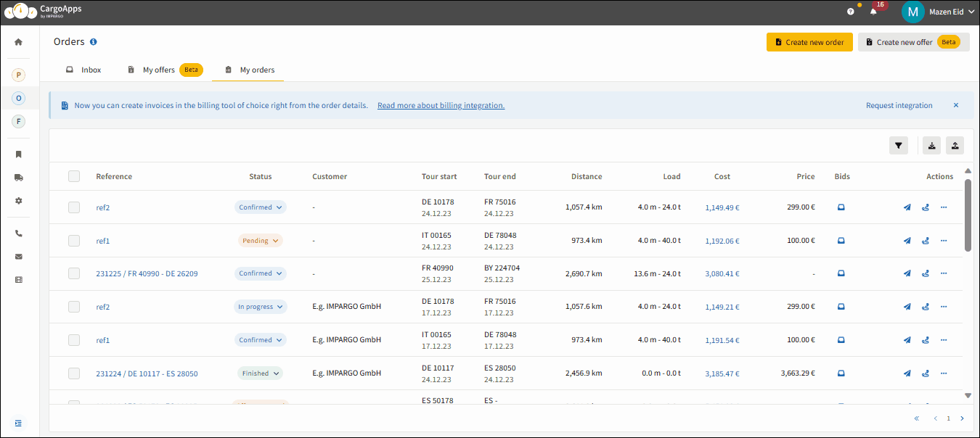Dismiss the billing integration banner
The image size is (980, 438).
click(956, 105)
